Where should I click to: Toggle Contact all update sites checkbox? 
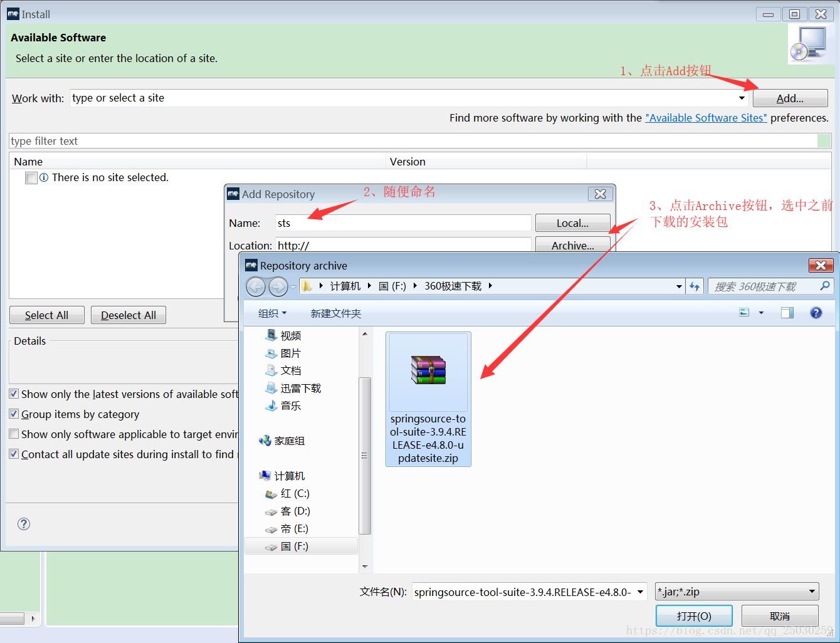14,454
